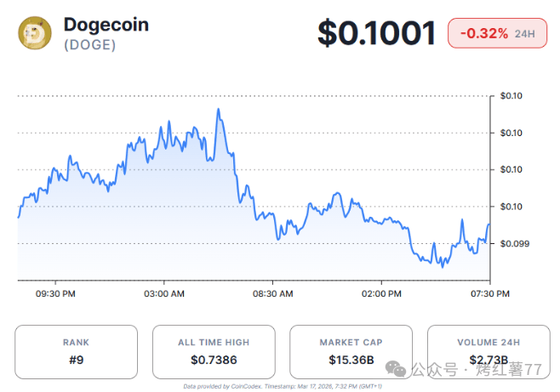Screen dimensions: 560x392
Task: Open the RANK #9 stat card
Action: click(x=76, y=351)
